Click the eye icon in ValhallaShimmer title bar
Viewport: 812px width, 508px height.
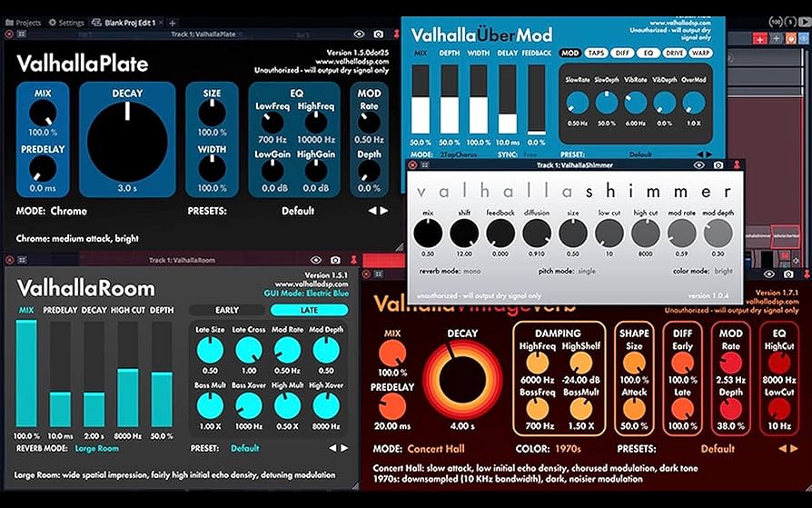(x=699, y=164)
